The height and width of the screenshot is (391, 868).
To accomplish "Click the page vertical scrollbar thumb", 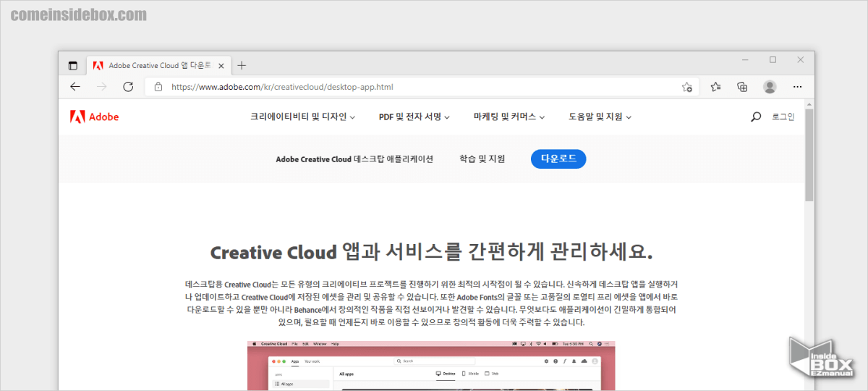I will point(809,154).
